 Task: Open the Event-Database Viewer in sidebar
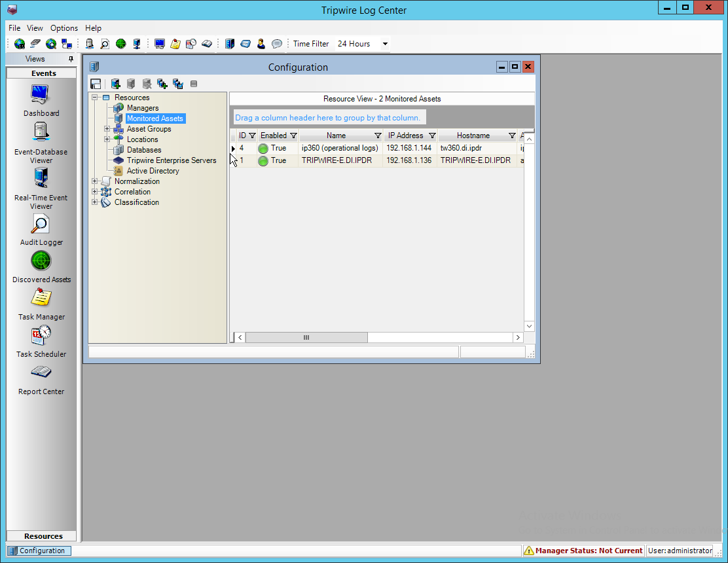click(x=41, y=143)
